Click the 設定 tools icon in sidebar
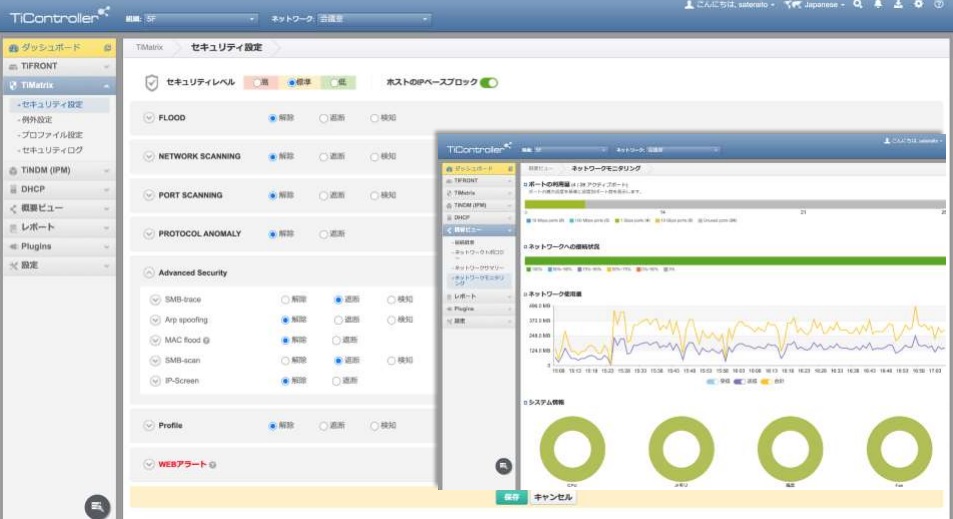The image size is (953, 519). [x=13, y=266]
